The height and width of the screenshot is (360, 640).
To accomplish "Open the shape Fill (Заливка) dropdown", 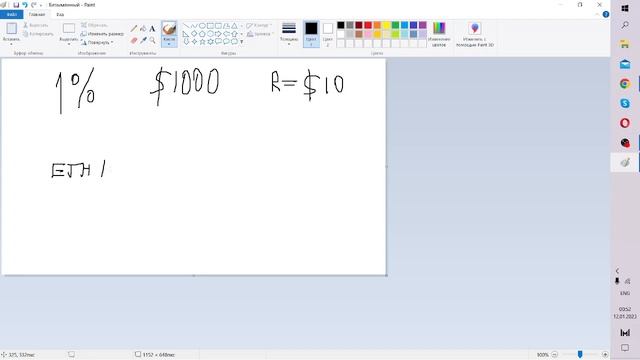I will tap(260, 34).
